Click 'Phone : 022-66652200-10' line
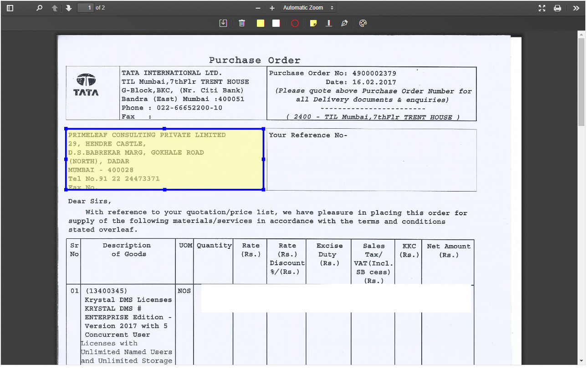Viewport: 588px width, 368px height. (172, 108)
